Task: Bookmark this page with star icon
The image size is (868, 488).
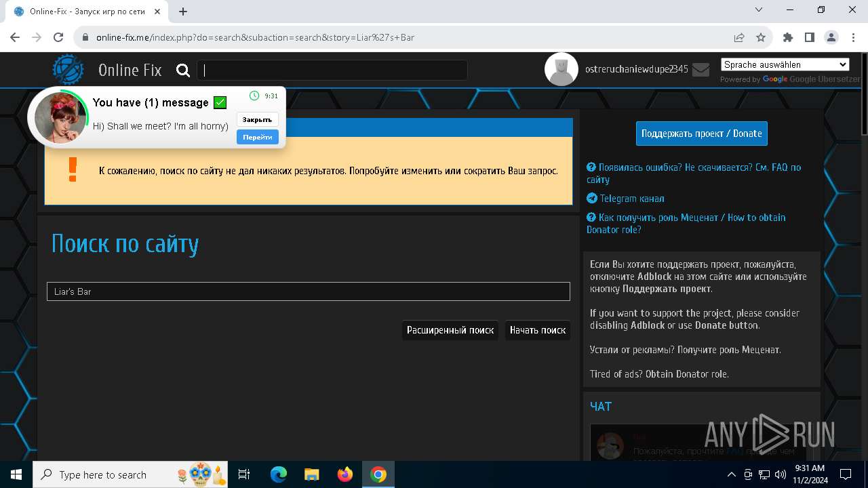Action: tap(761, 37)
